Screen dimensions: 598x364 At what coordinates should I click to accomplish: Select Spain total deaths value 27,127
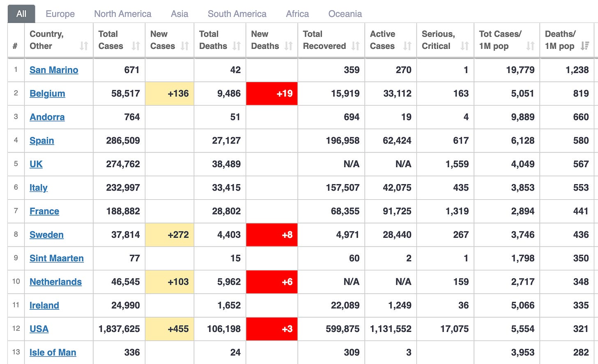coord(226,141)
